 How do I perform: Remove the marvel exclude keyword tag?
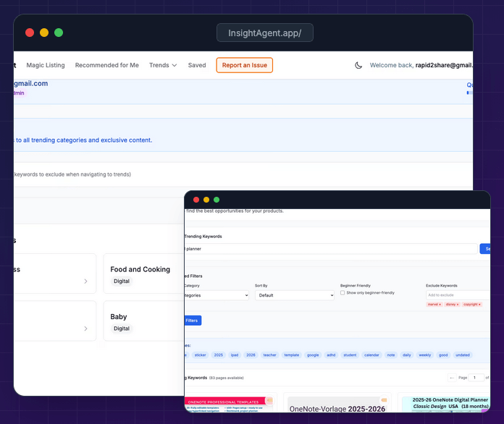[440, 305]
